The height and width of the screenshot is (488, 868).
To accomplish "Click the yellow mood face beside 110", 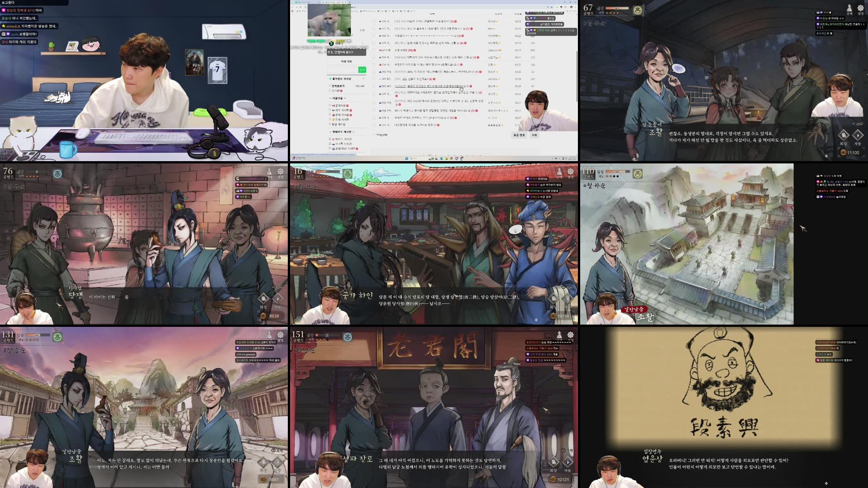I will [638, 173].
